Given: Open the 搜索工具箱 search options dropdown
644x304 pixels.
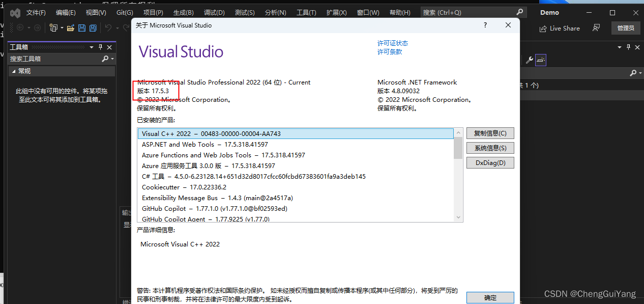Looking at the screenshot, I should (112, 59).
